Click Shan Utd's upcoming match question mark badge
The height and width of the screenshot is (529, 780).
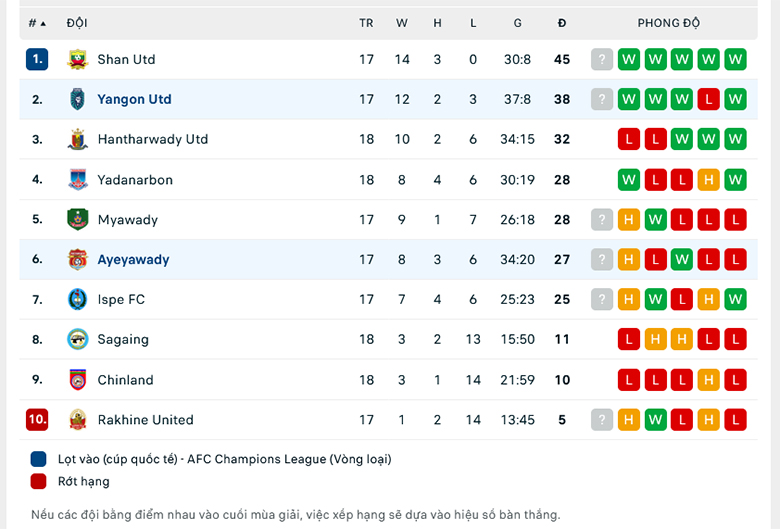(602, 60)
